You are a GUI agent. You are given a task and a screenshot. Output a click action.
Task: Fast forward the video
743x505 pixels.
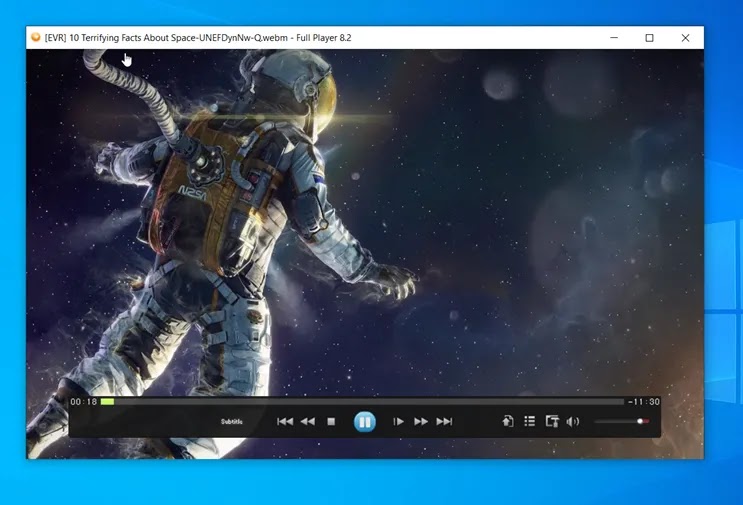(421, 421)
